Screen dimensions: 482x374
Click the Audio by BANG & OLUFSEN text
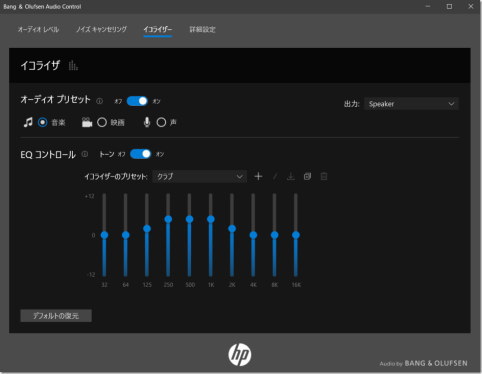[x=423, y=363]
